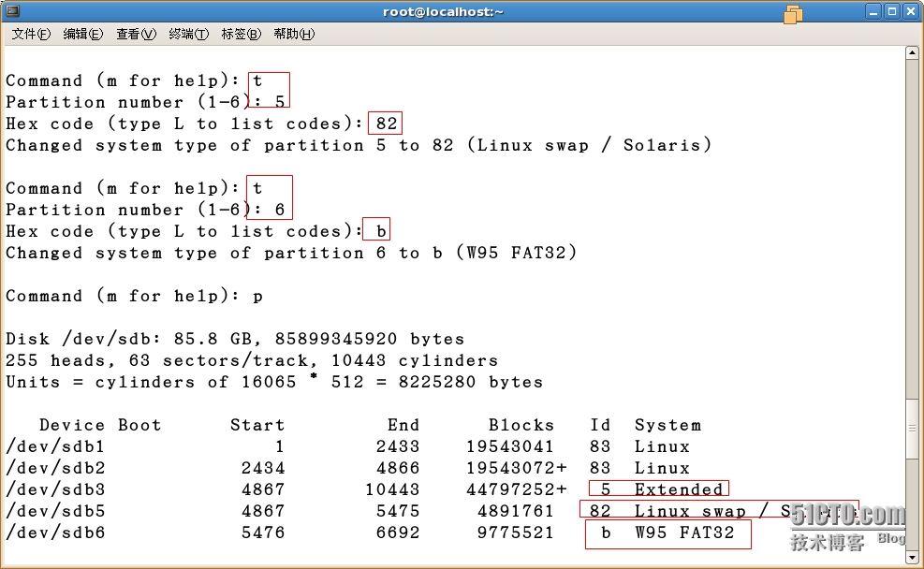
Task: Click the 'Command (m for help): p' line
Action: (x=135, y=297)
